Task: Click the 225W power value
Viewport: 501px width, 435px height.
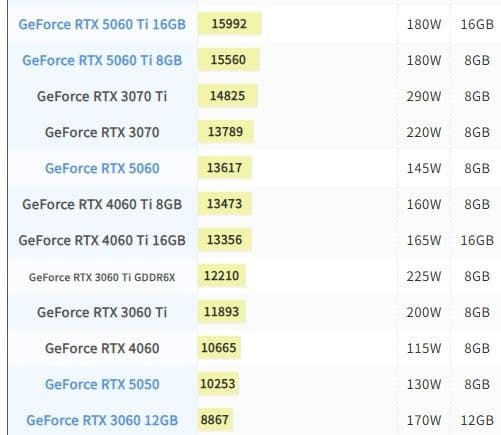Action: pos(424,276)
